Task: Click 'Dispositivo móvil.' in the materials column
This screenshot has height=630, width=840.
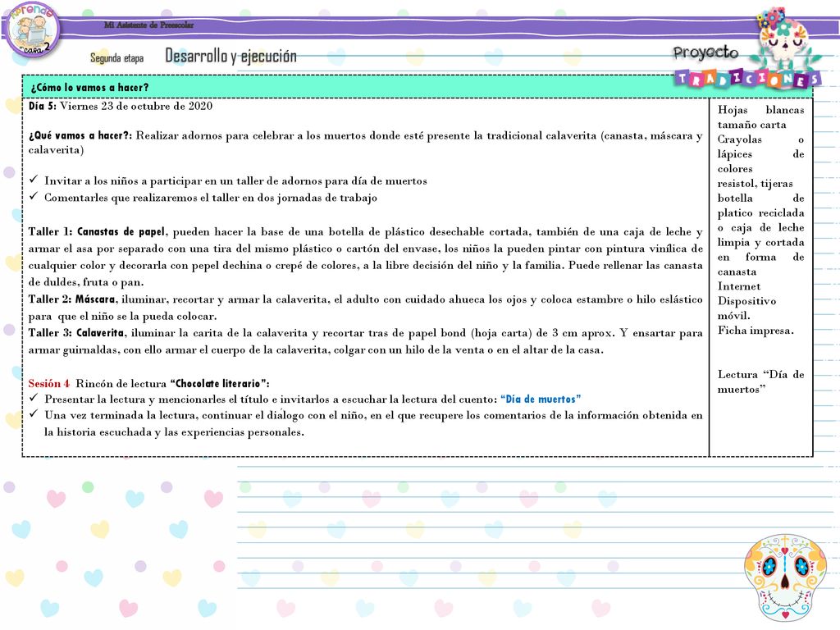Action: tap(746, 308)
